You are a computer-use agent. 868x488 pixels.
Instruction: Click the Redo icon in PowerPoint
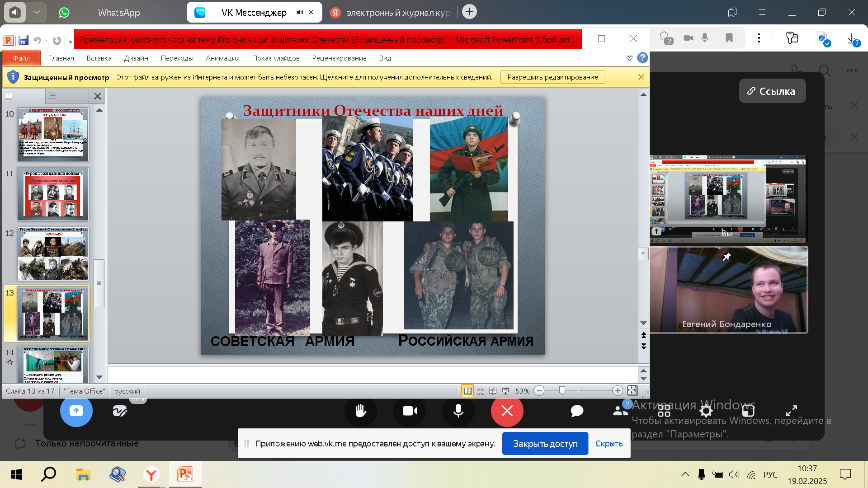point(57,40)
